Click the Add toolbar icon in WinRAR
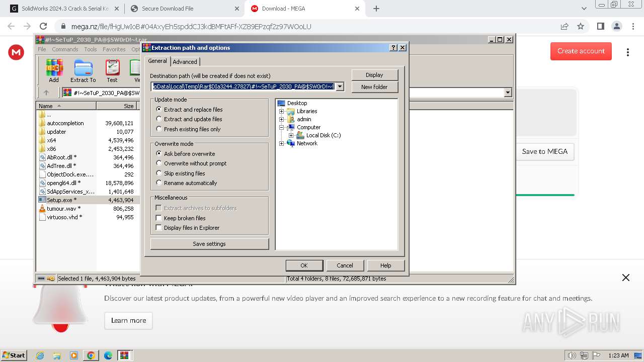 tap(54, 71)
